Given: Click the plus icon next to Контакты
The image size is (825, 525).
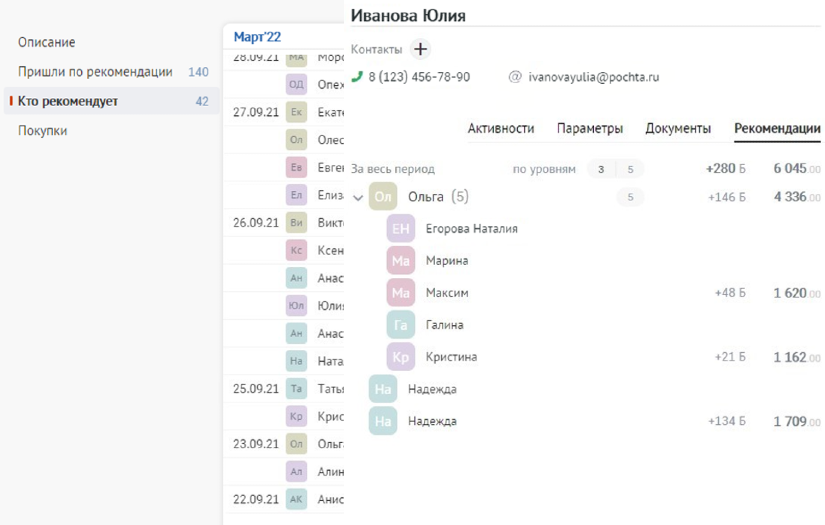Looking at the screenshot, I should click(420, 49).
